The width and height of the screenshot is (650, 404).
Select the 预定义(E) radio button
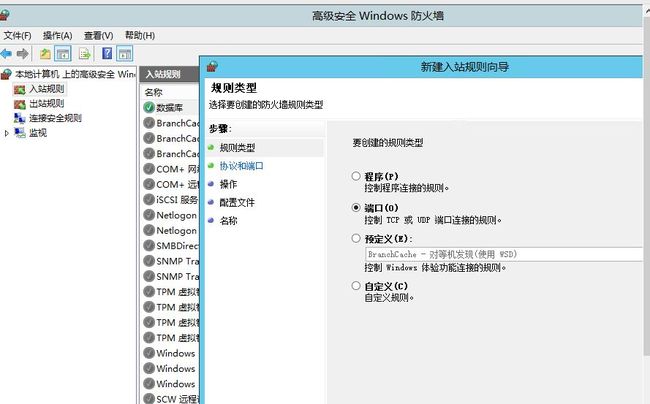click(x=356, y=238)
